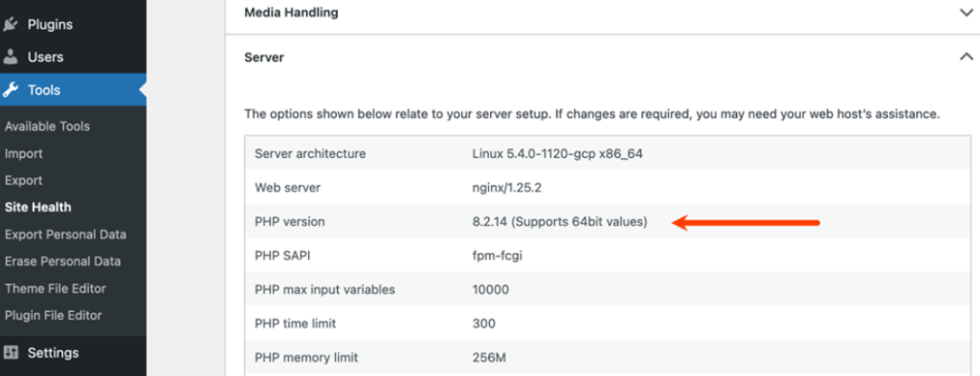Open Erase Personal Data page
980x376 pixels.
pos(63,262)
